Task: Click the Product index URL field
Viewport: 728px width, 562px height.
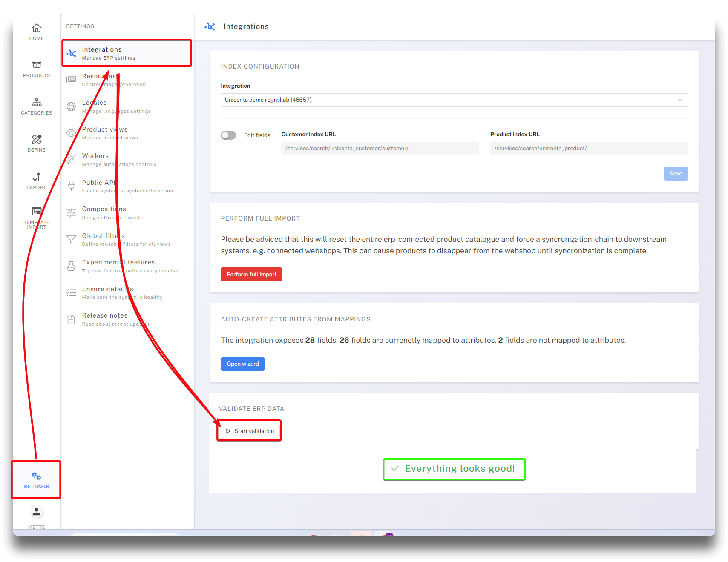Action: coord(589,149)
